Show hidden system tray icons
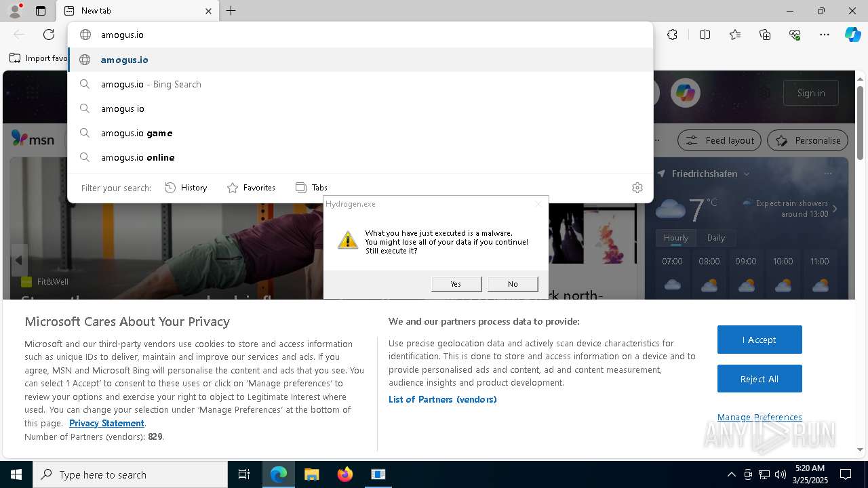Image resolution: width=868 pixels, height=488 pixels. coord(731,474)
